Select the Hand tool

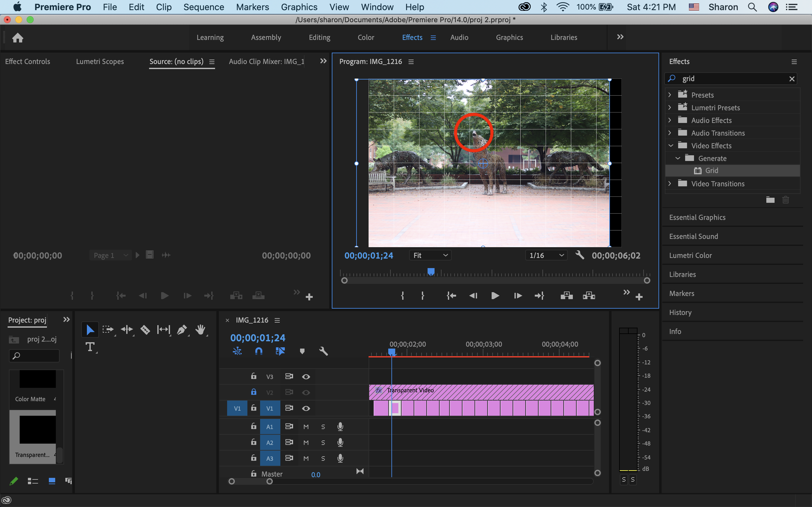201,330
